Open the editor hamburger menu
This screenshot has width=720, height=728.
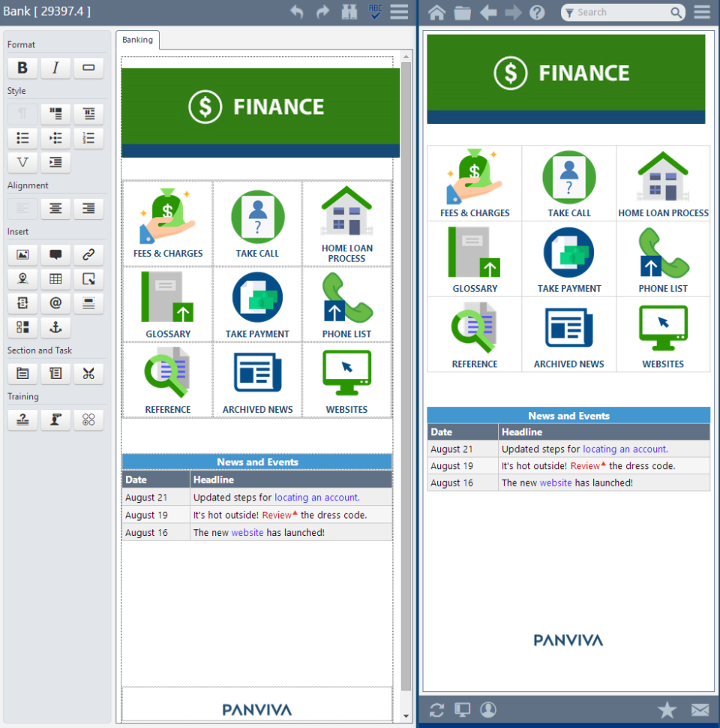coord(399,12)
